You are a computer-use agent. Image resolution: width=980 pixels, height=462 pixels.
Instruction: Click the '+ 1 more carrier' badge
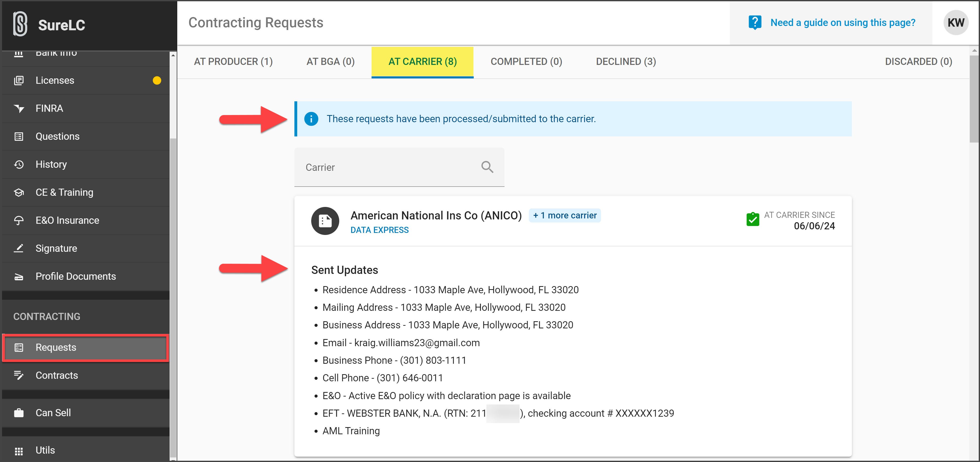click(x=565, y=215)
